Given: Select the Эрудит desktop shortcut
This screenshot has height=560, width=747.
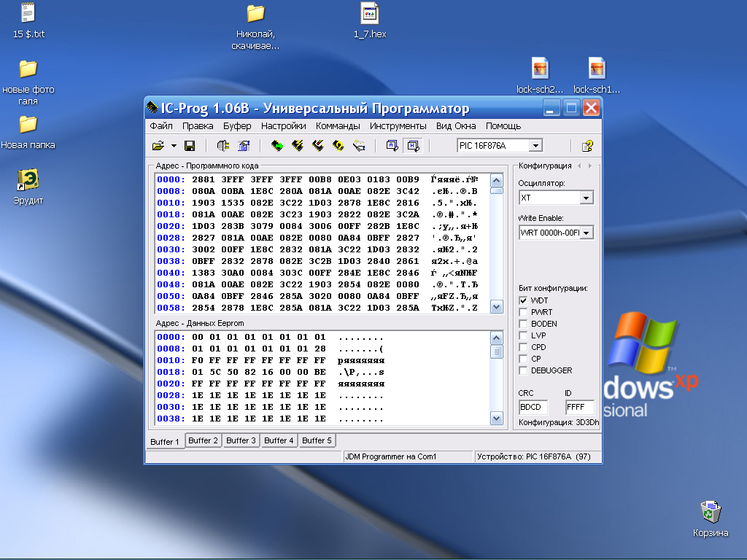Looking at the screenshot, I should [x=28, y=187].
